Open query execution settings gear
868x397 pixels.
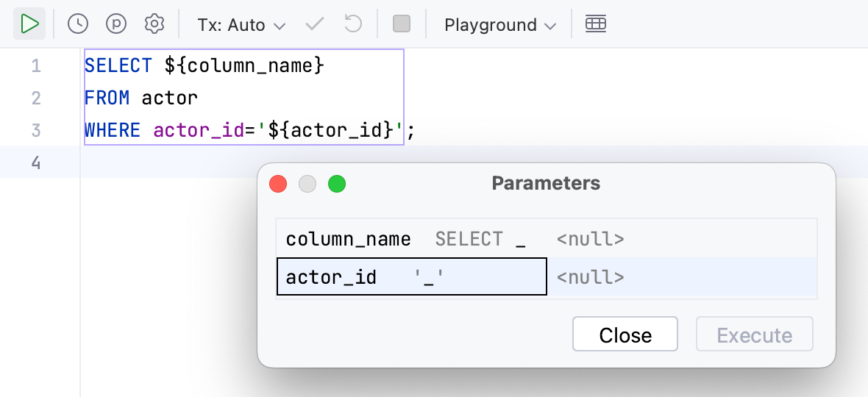pos(154,24)
